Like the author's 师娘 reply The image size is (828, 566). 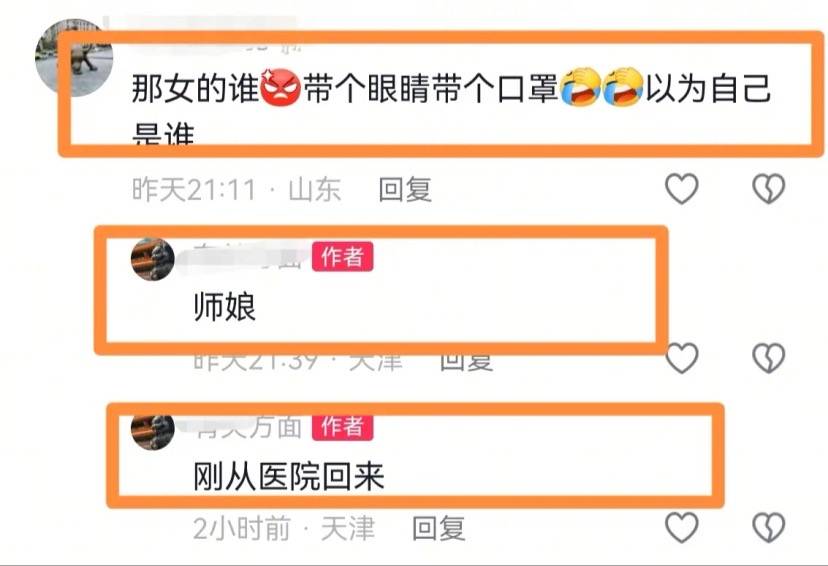point(682,358)
